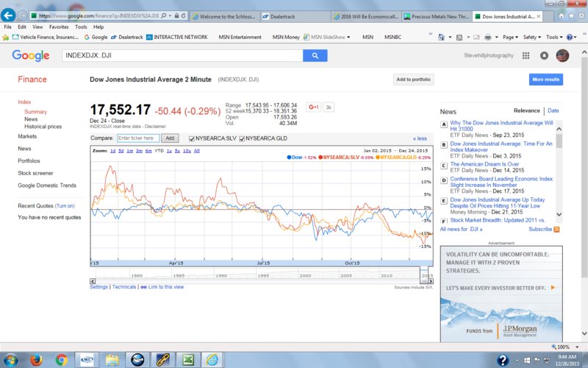Click the address bar refresh icon
The image size is (588, 368).
coord(183,15)
